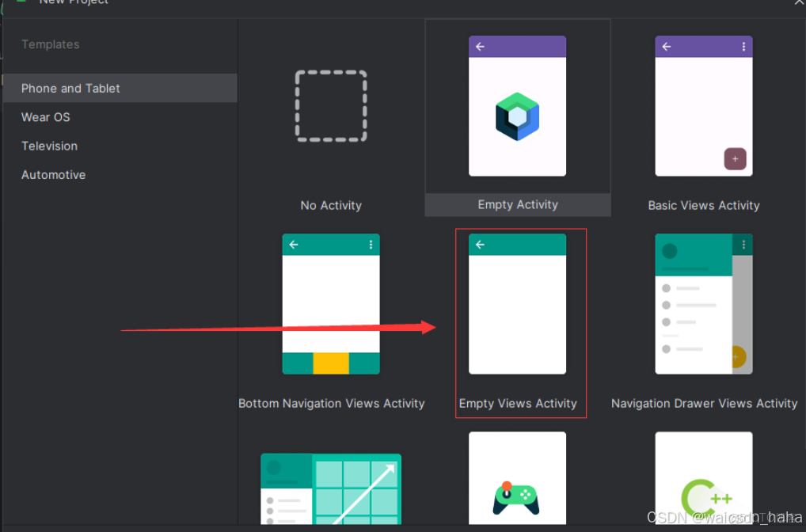Select the Television category
The width and height of the screenshot is (806, 532).
(49, 146)
